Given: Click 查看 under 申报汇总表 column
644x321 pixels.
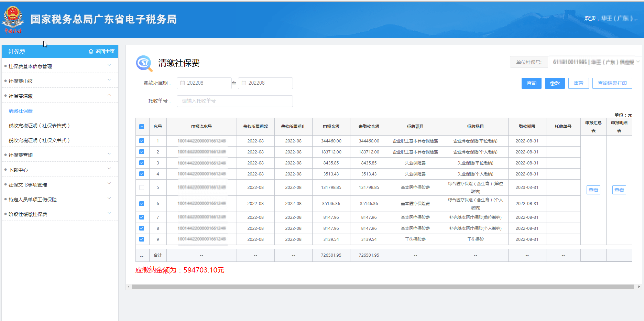Looking at the screenshot, I should [593, 190].
